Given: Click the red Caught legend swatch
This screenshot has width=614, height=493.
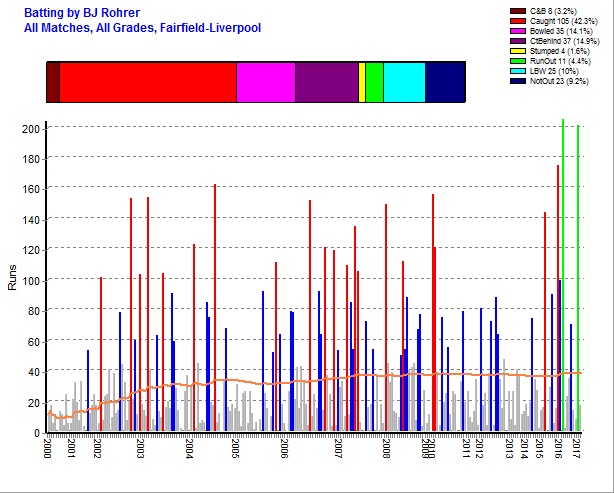Looking at the screenshot, I should (519, 21).
